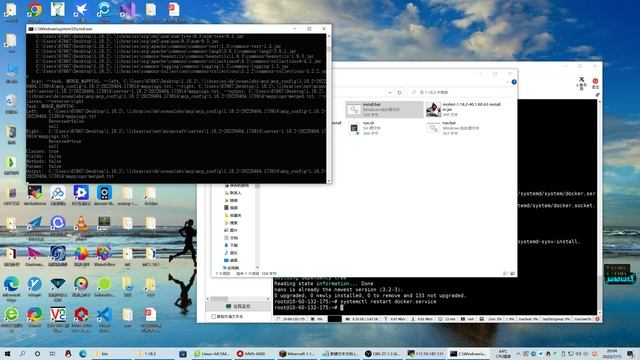Open Task View on the taskbar

pyautogui.click(x=52, y=353)
